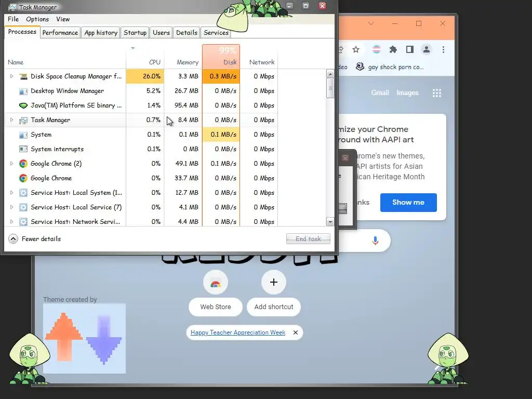The image size is (532, 399).
Task: Expand the Disk Space Cleanup Manager process
Action: pyautogui.click(x=11, y=76)
